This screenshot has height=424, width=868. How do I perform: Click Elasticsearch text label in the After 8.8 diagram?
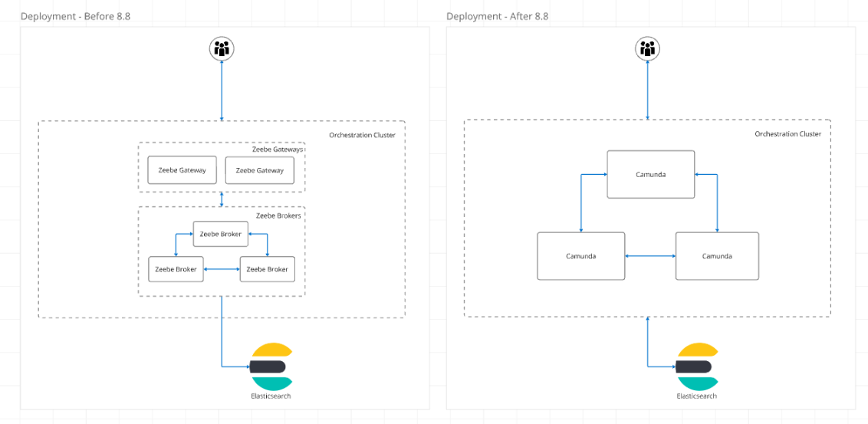(696, 396)
